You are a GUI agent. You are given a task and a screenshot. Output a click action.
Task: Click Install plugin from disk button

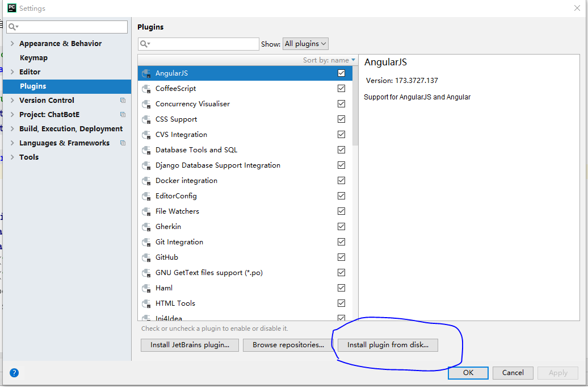(x=388, y=345)
